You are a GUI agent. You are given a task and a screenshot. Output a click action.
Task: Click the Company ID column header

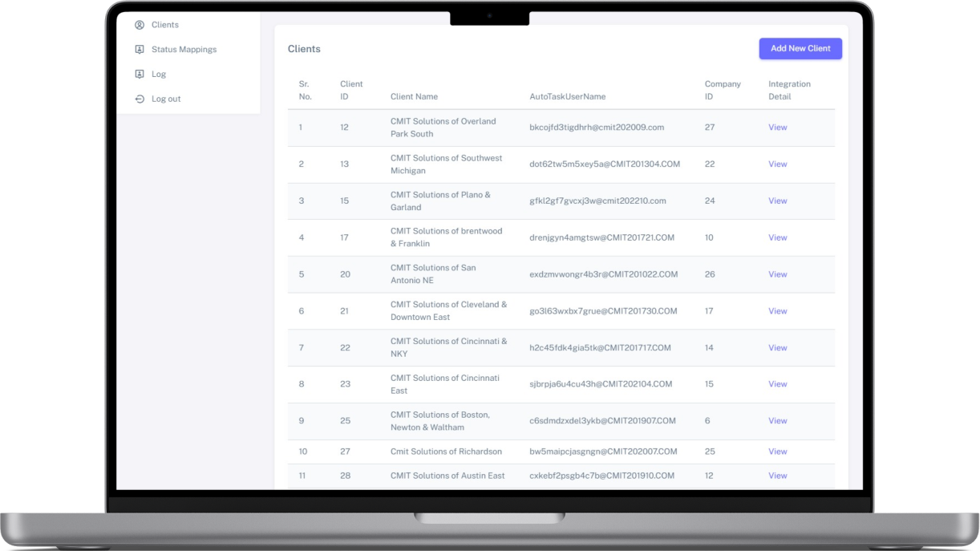click(x=723, y=90)
